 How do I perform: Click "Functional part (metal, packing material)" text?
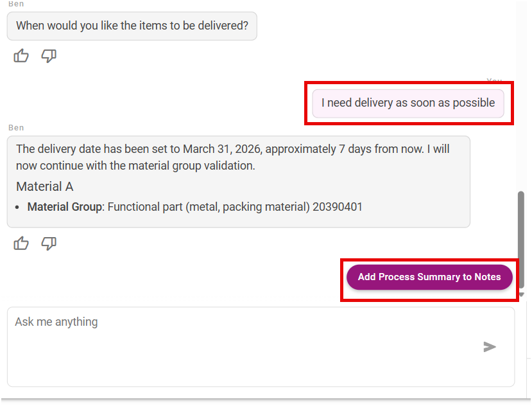click(209, 208)
